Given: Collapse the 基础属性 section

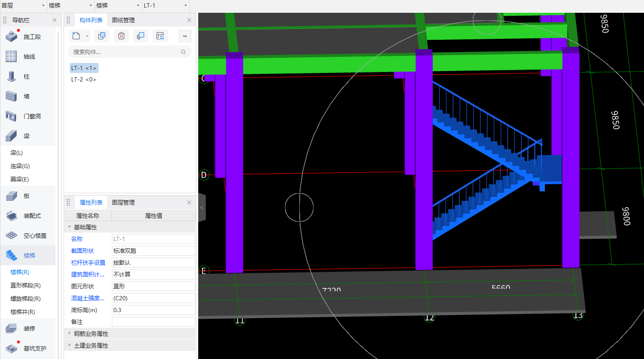Looking at the screenshot, I should tap(70, 227).
